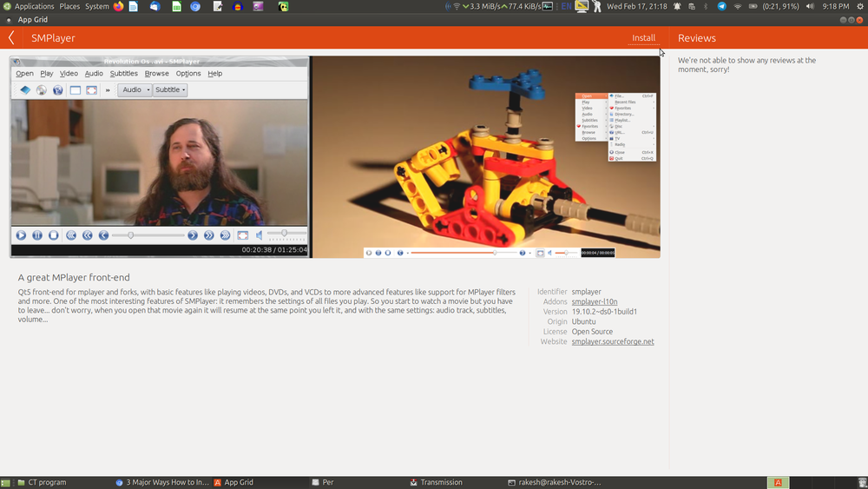Open the Places menu in the top panel

[x=69, y=6]
